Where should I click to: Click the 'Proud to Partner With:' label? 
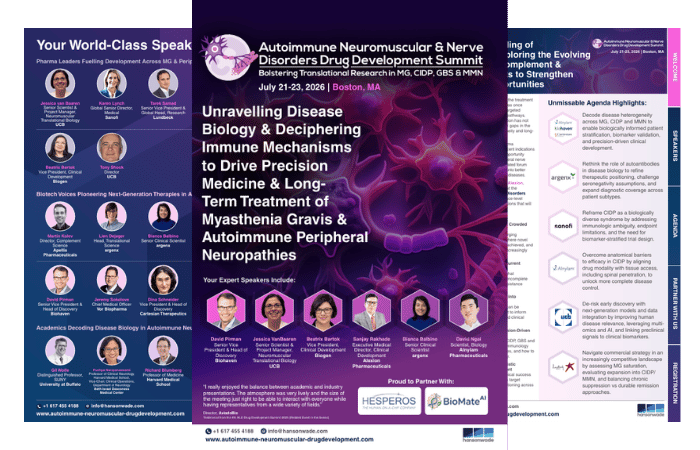click(421, 381)
